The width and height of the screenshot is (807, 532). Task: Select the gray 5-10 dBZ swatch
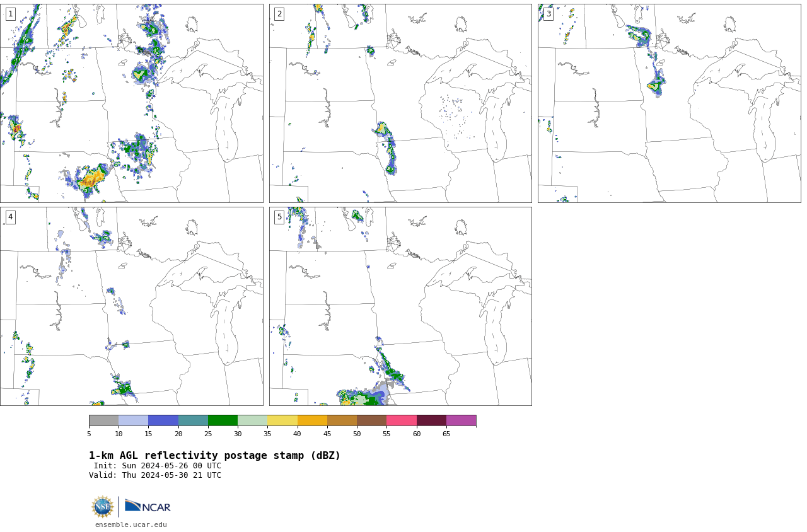103,420
